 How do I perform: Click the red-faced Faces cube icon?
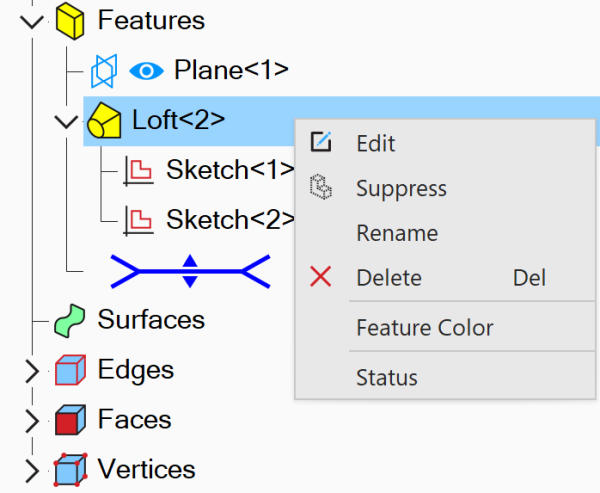click(x=70, y=420)
